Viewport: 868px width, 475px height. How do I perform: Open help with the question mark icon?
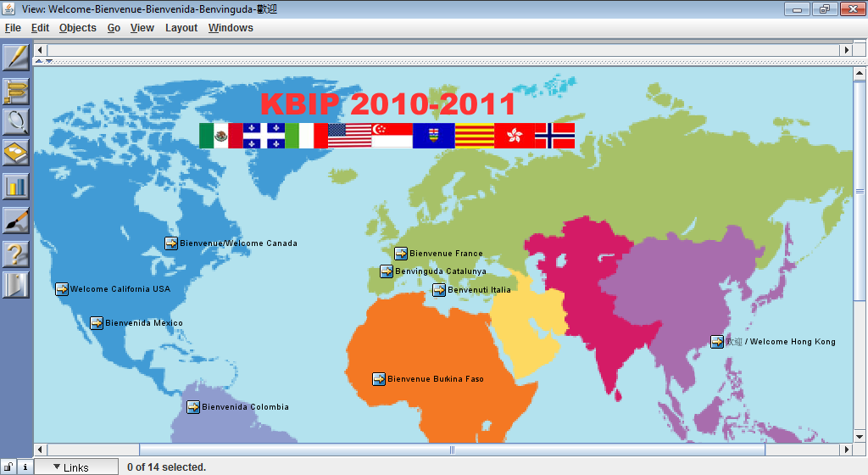16,252
